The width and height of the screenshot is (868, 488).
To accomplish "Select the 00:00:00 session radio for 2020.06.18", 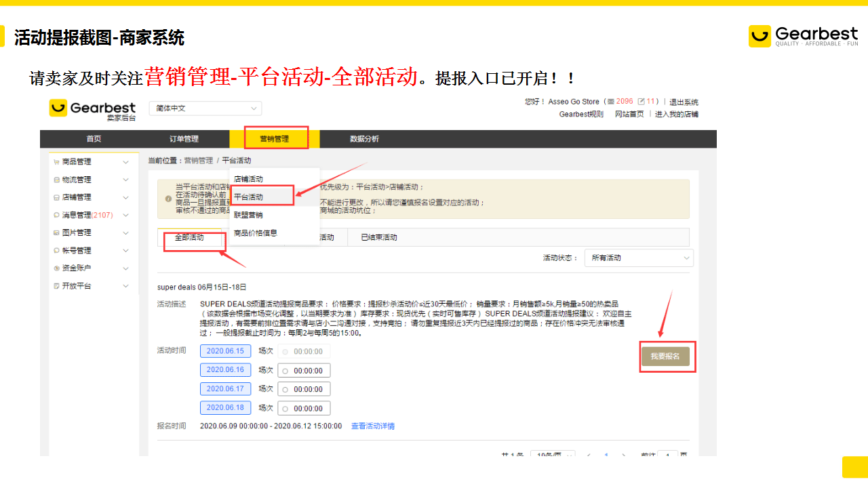I will click(285, 409).
